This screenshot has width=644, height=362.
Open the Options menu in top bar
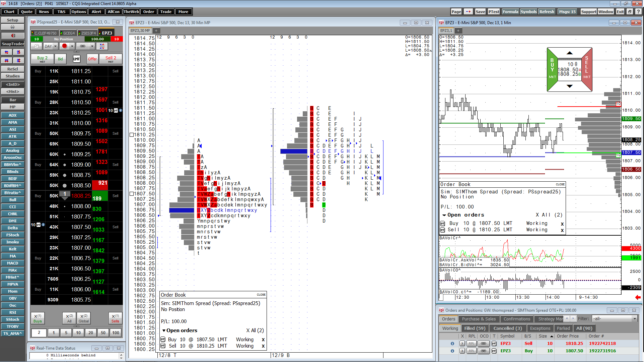(79, 12)
